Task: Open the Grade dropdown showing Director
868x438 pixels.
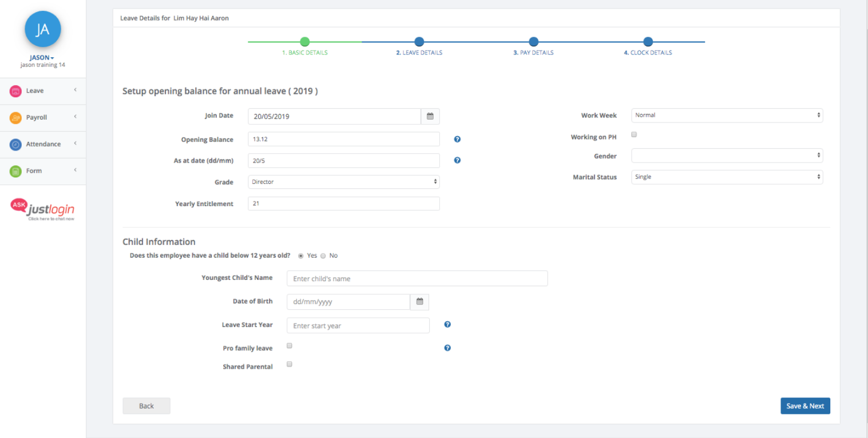Action: [344, 182]
